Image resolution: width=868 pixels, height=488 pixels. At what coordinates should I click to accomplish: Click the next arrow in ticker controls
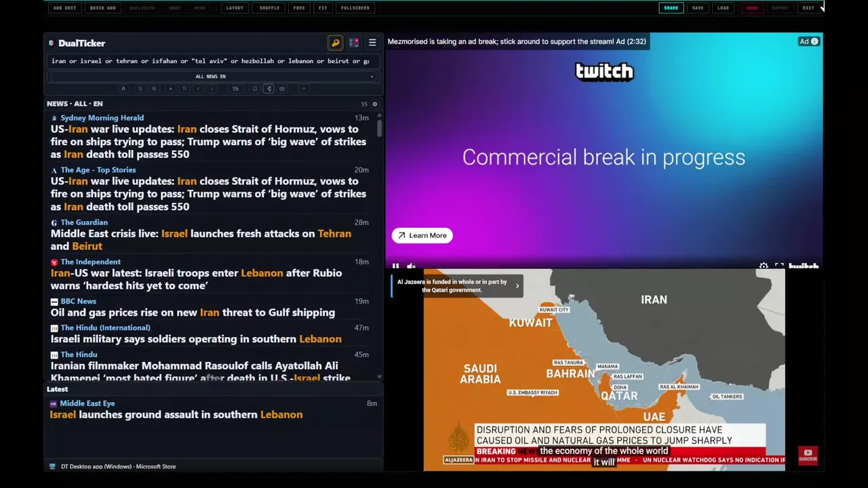[x=212, y=89]
